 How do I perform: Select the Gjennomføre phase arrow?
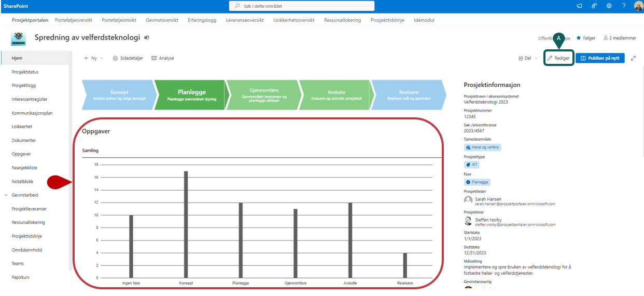(x=264, y=95)
